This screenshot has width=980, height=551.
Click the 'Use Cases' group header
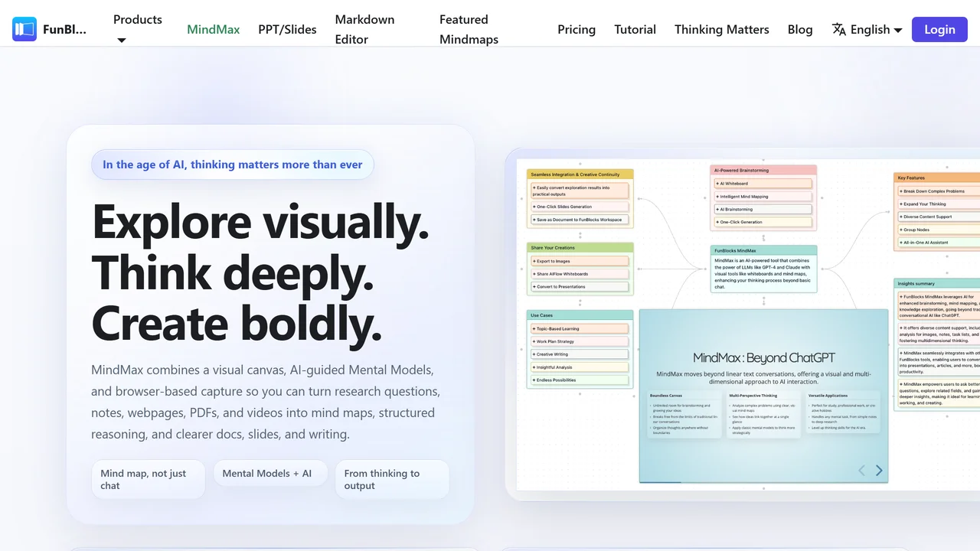[580, 315]
